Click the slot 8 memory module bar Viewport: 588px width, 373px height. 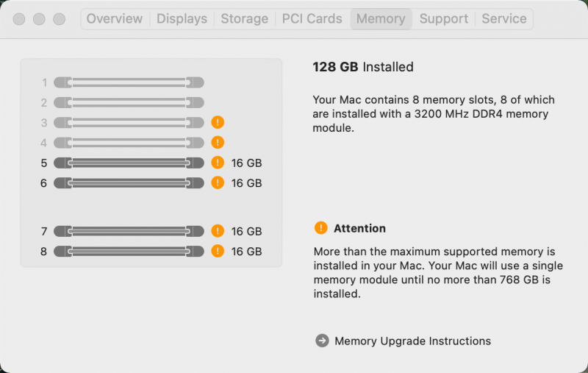[x=129, y=251]
